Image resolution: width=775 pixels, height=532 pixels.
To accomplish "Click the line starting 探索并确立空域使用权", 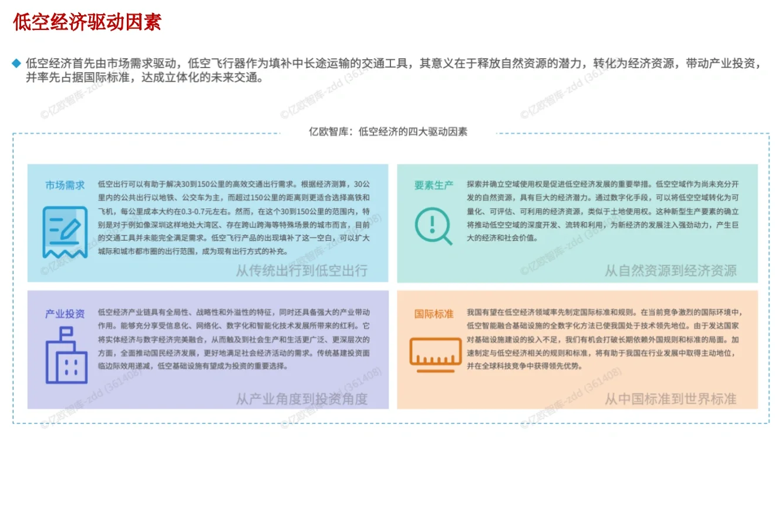I will [603, 184].
